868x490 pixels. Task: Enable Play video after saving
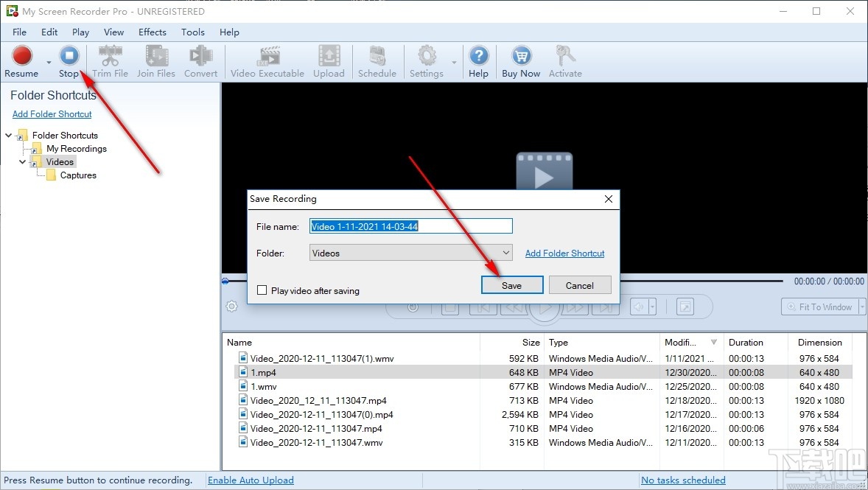coord(262,290)
